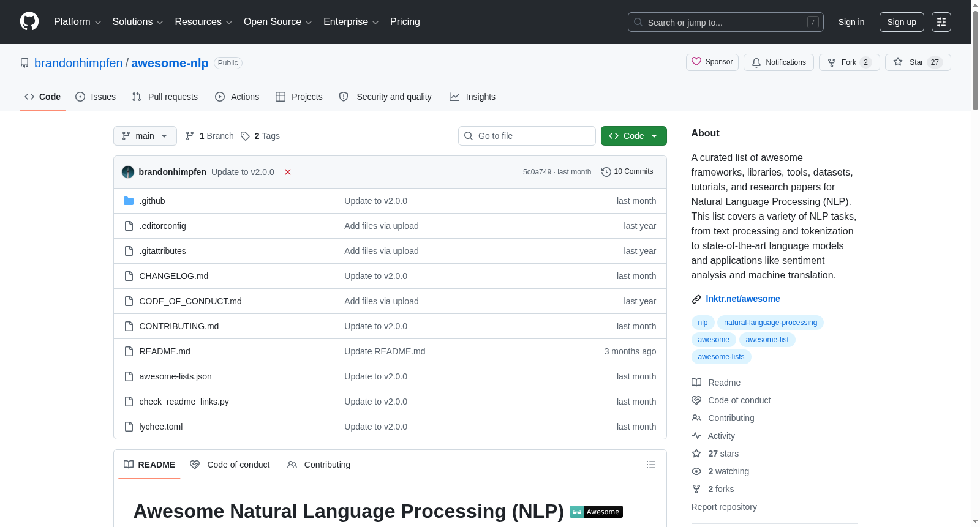Open the commit history clock icon
This screenshot has width=980, height=527.
[606, 172]
